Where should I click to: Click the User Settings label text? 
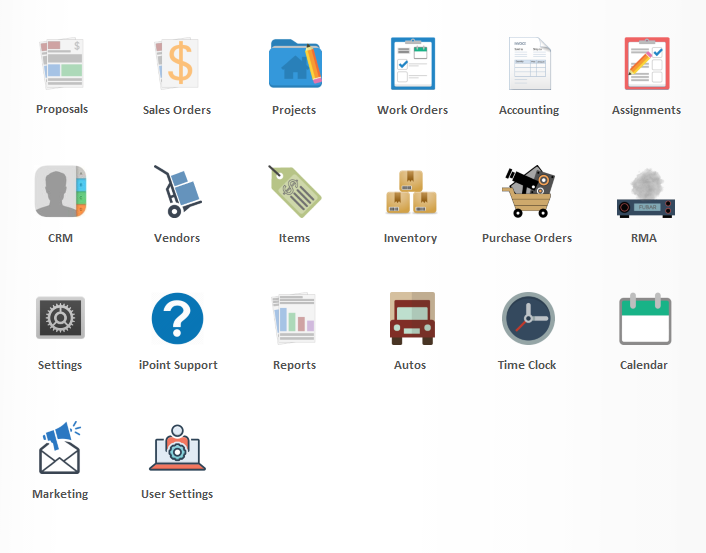click(177, 494)
